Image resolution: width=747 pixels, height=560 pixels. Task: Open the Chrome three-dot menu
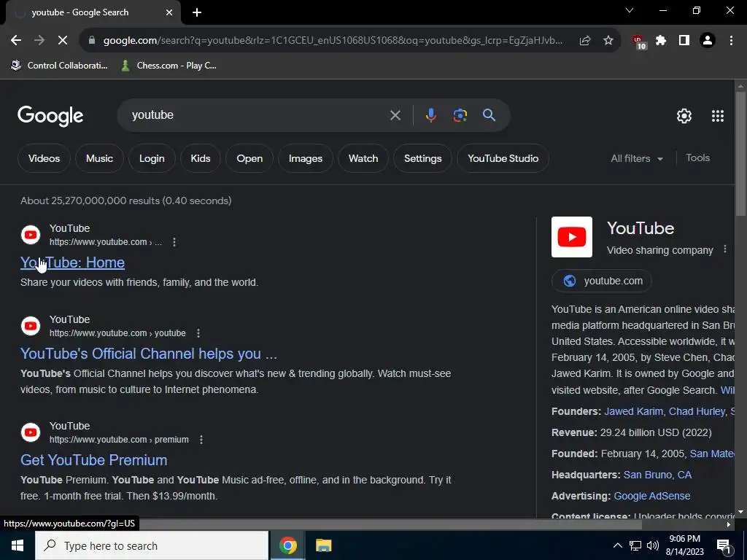[x=731, y=41]
